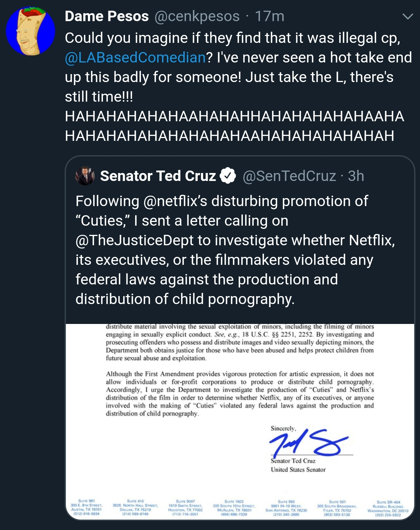The image size is (420, 530).
Task: Tap the @cenkpesos handle
Action: [197, 16]
